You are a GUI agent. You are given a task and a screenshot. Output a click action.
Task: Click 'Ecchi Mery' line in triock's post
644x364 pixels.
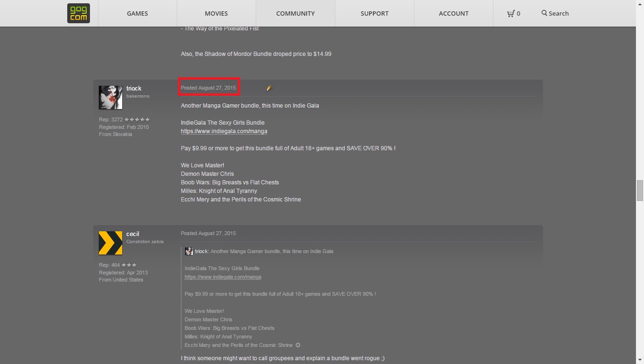(241, 200)
